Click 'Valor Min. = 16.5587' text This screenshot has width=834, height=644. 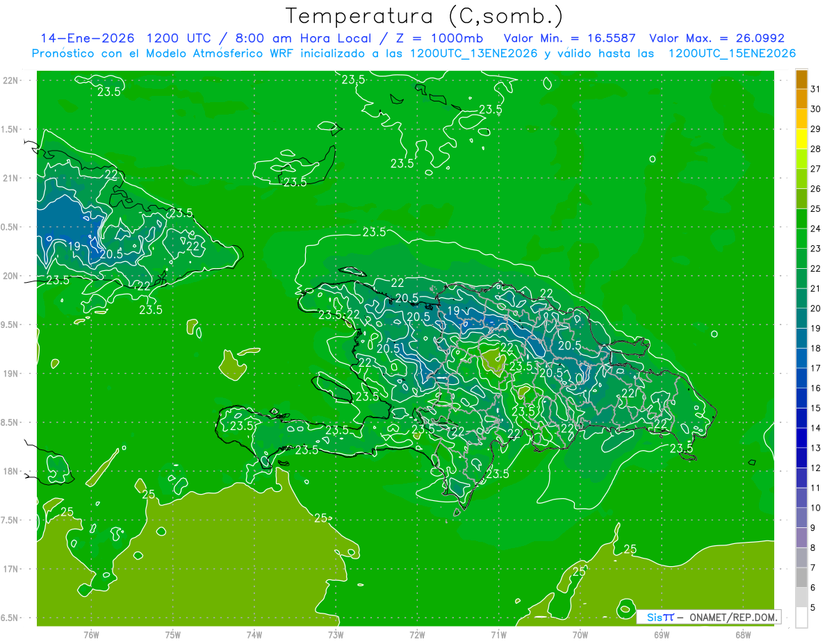coord(569,38)
